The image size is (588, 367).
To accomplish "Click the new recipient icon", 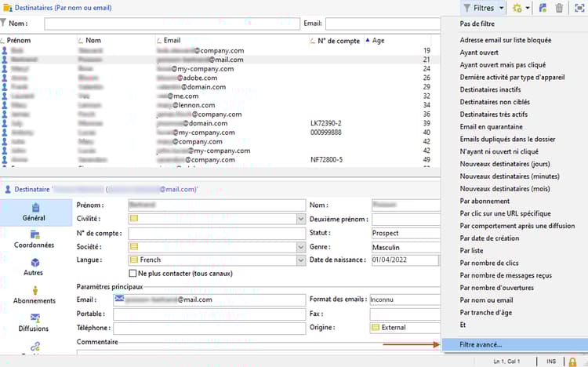I will [543, 8].
